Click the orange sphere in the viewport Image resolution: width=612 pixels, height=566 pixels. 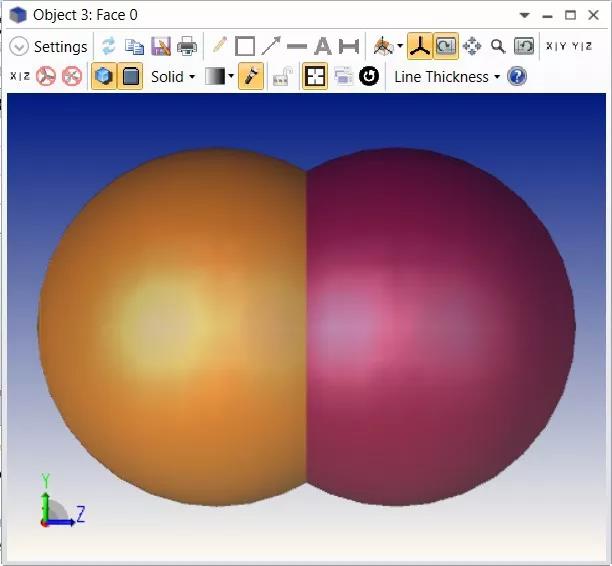(x=170, y=320)
